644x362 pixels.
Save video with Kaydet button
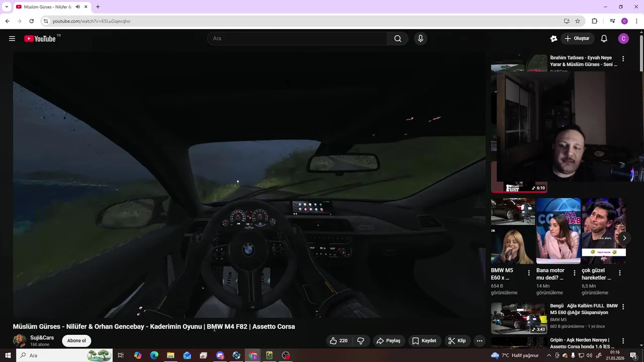(x=424, y=341)
